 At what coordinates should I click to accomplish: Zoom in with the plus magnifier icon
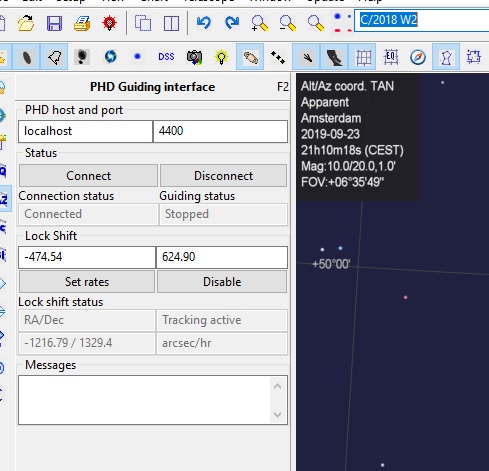click(x=260, y=23)
